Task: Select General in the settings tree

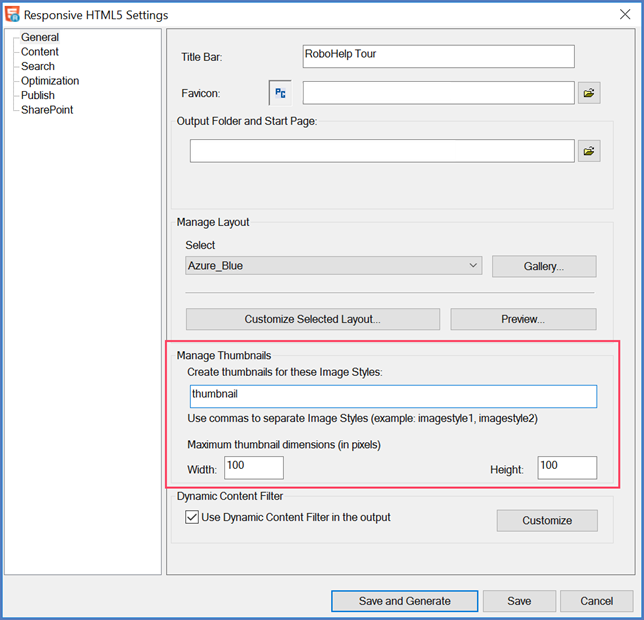Action: click(x=40, y=37)
